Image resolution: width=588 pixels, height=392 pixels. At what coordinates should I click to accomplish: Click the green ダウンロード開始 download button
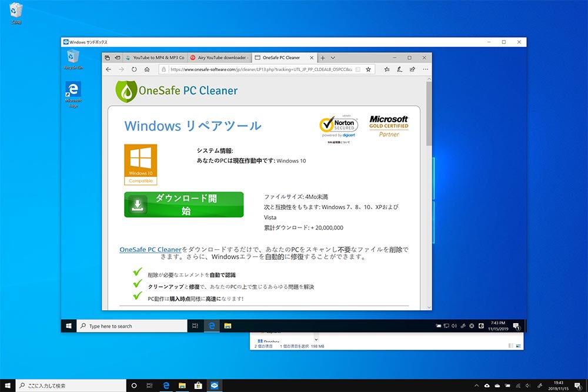coord(183,205)
